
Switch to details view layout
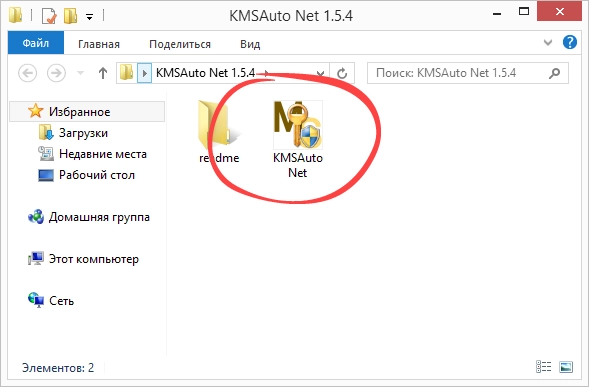click(543, 366)
